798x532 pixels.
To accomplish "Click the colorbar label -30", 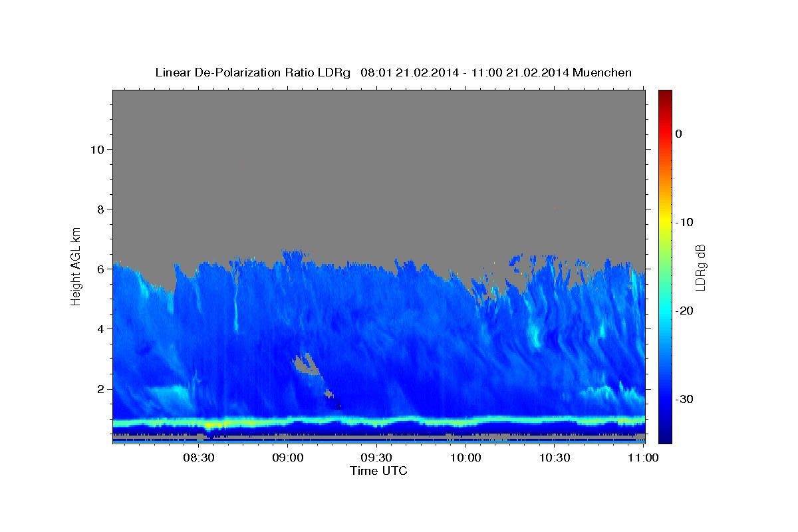I will 684,399.
